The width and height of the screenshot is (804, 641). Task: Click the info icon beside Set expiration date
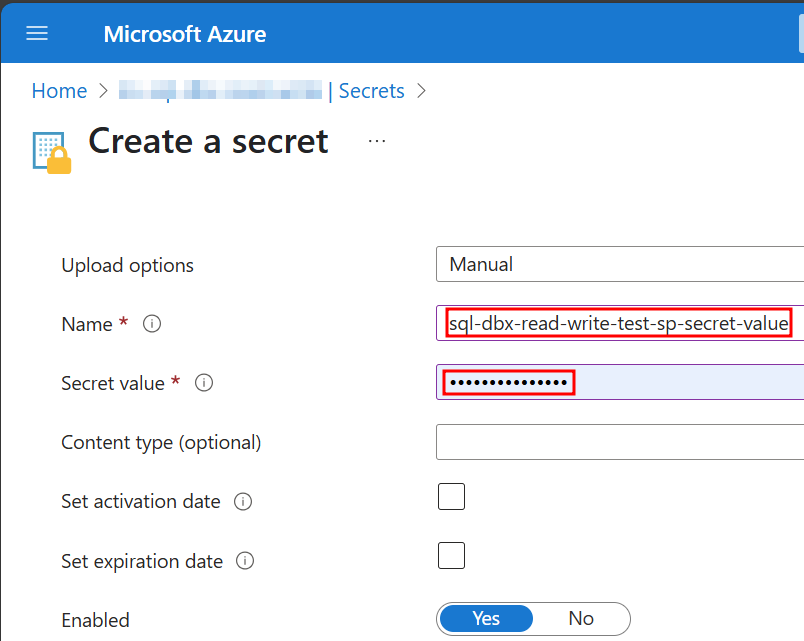click(245, 561)
